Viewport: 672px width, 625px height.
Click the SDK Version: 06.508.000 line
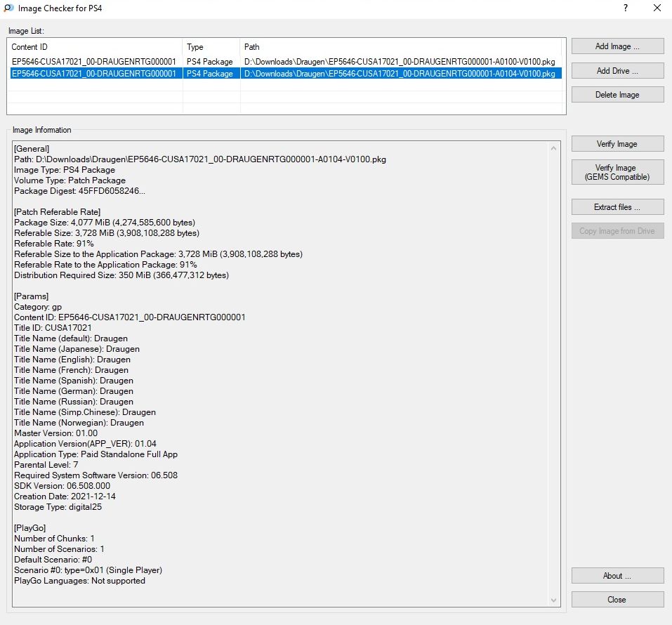click(62, 486)
